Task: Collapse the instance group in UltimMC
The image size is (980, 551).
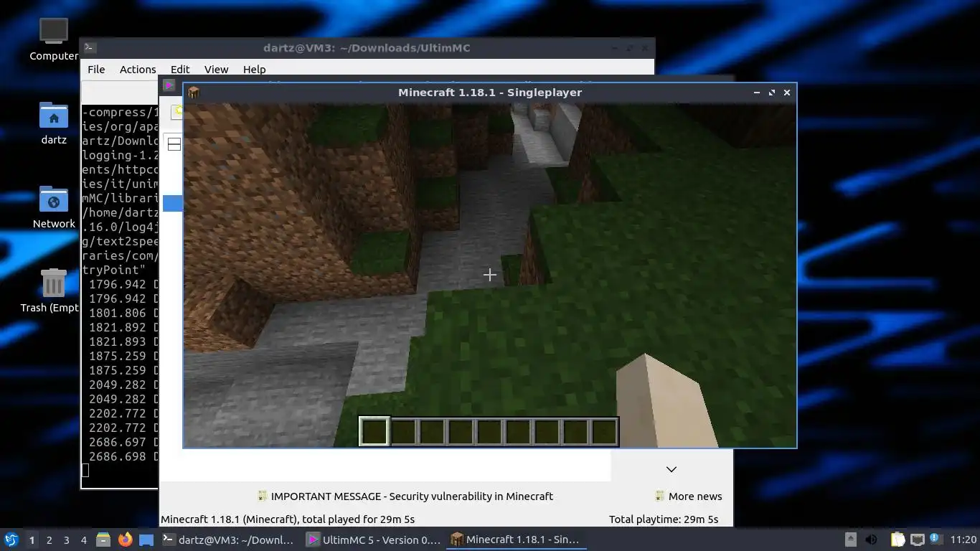Action: tap(174, 144)
